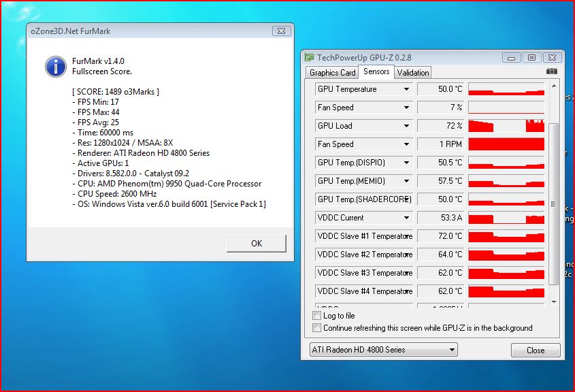The image size is (575, 392).
Task: Click the sensors list scrollbar thumb
Action: (554, 204)
